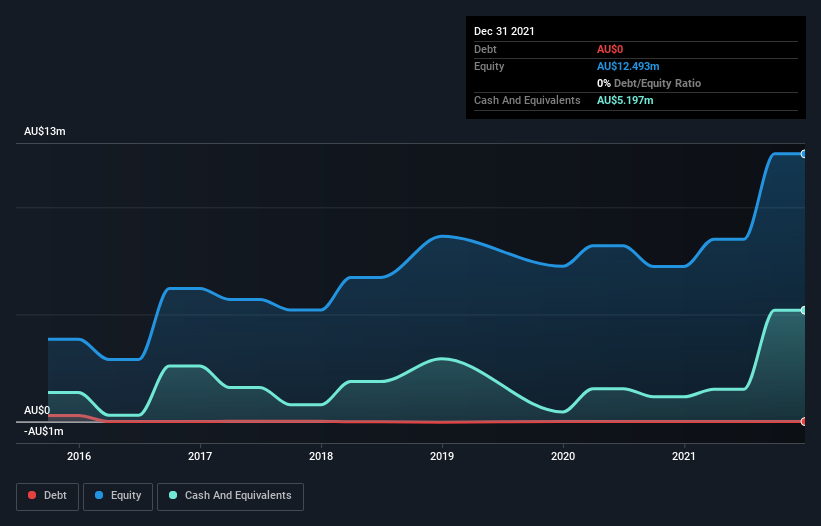Toggle Cash And Equivalents legend button
This screenshot has height=526, width=821.
click(x=230, y=496)
